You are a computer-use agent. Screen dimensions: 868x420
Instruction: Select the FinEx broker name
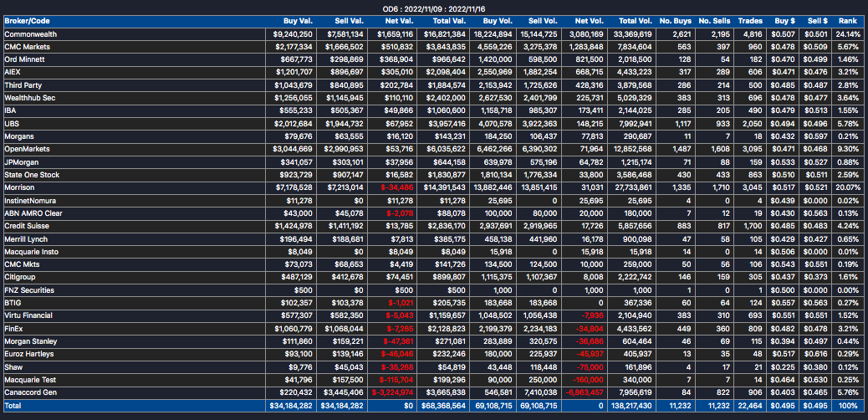pos(13,328)
